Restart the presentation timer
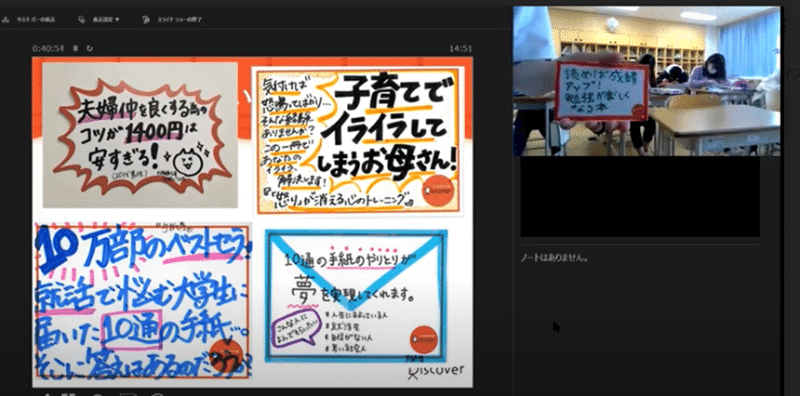Screen dimensions: 800x396 coord(90,48)
